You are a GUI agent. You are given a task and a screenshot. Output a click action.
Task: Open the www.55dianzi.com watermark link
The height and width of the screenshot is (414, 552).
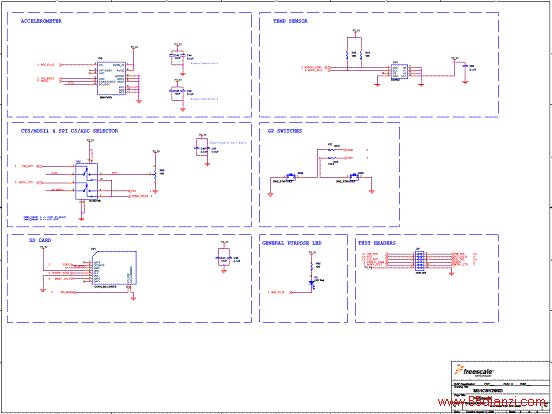coord(491,401)
